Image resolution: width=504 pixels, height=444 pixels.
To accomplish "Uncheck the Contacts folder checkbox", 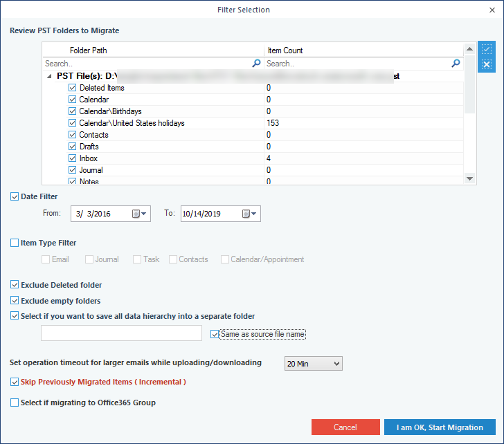I will [x=72, y=135].
